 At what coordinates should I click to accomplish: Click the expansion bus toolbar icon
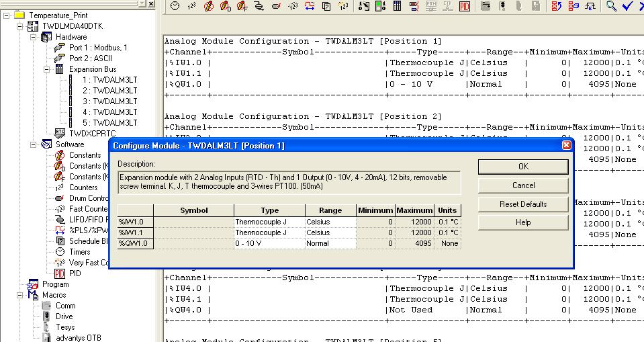click(x=397, y=6)
